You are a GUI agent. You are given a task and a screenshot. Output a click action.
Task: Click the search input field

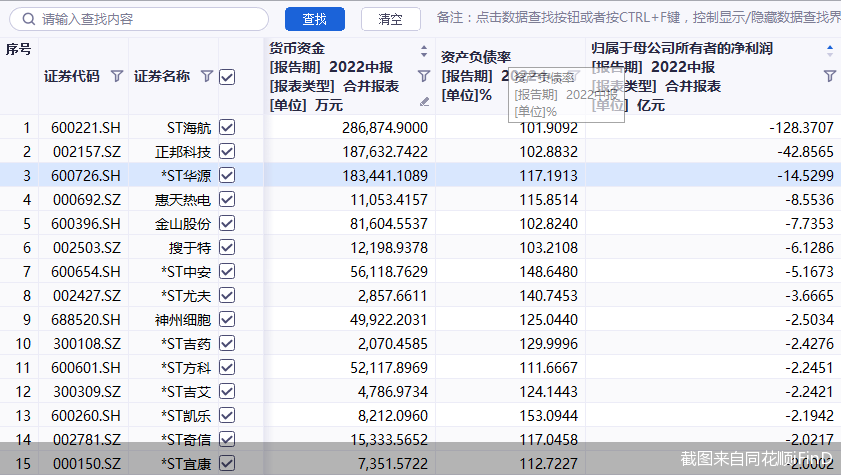[139, 19]
